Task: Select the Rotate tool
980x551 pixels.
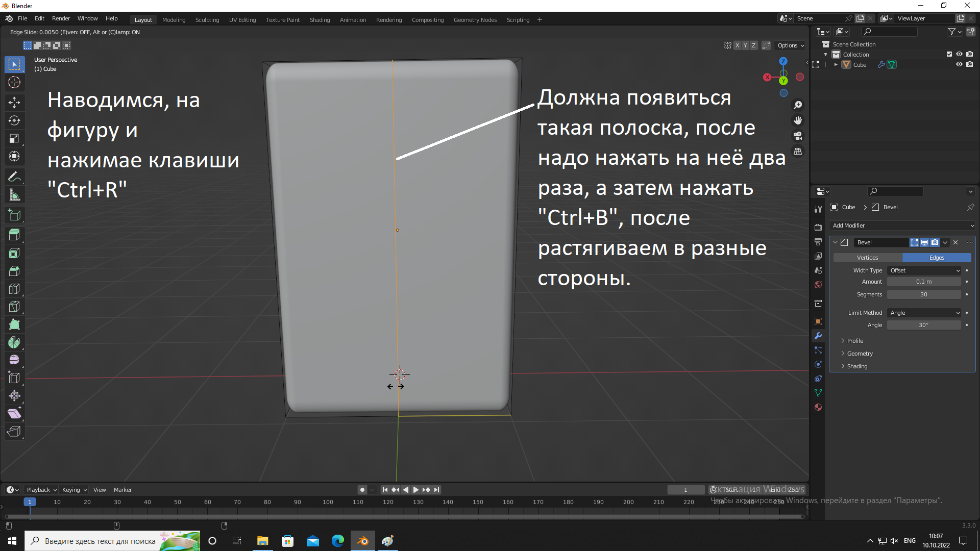Action: 14,120
